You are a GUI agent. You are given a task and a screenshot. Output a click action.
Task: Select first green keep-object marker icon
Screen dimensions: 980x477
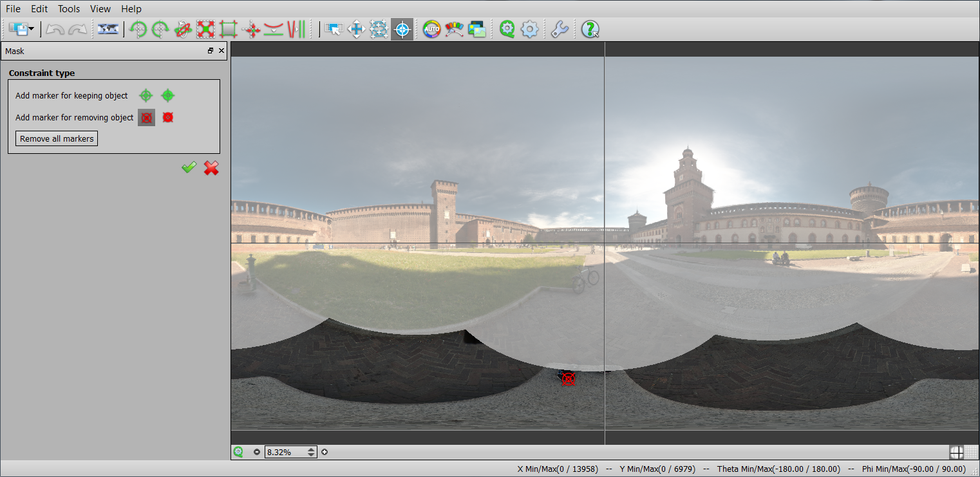coord(146,96)
